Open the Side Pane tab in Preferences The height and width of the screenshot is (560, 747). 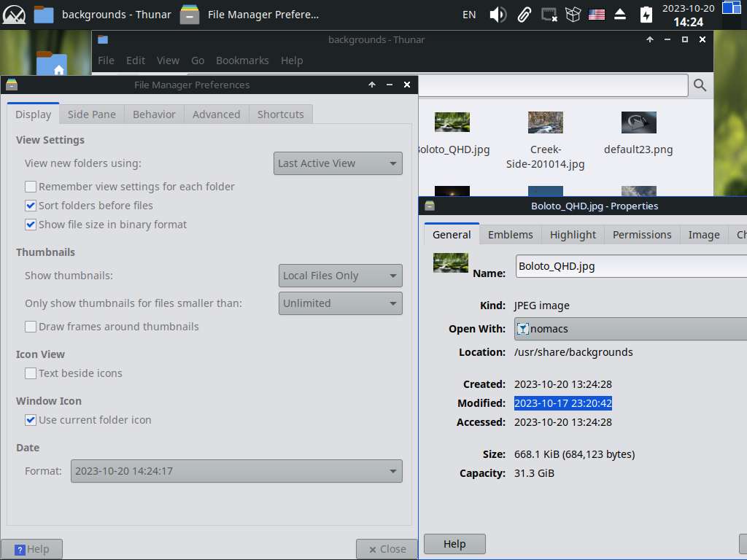coord(91,114)
